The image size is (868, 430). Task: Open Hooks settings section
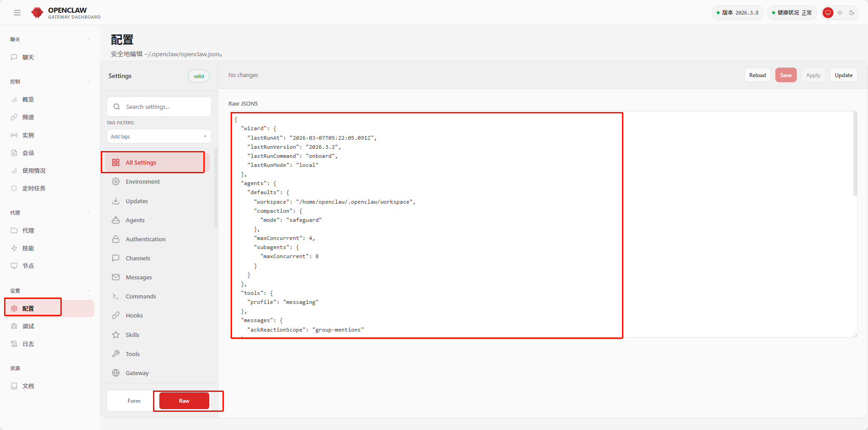pos(134,315)
